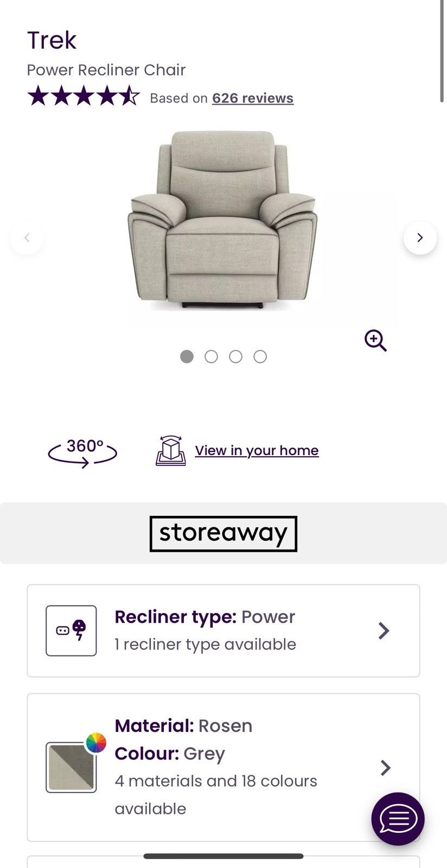Go to next chair image
This screenshot has width=447, height=868.
420,238
